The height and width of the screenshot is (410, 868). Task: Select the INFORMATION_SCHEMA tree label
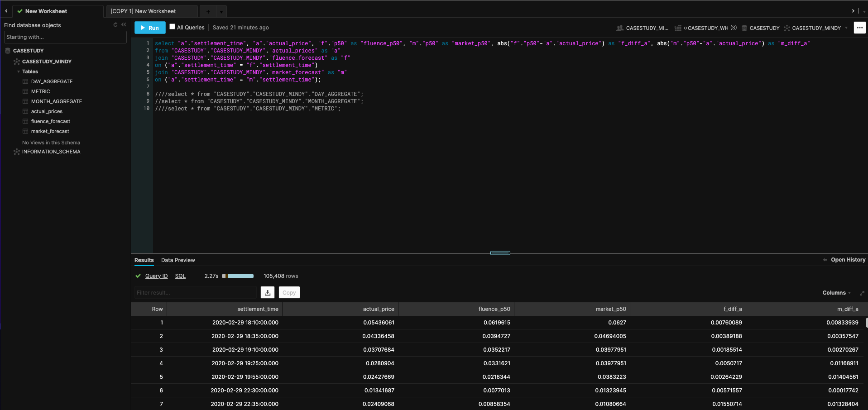tap(51, 152)
